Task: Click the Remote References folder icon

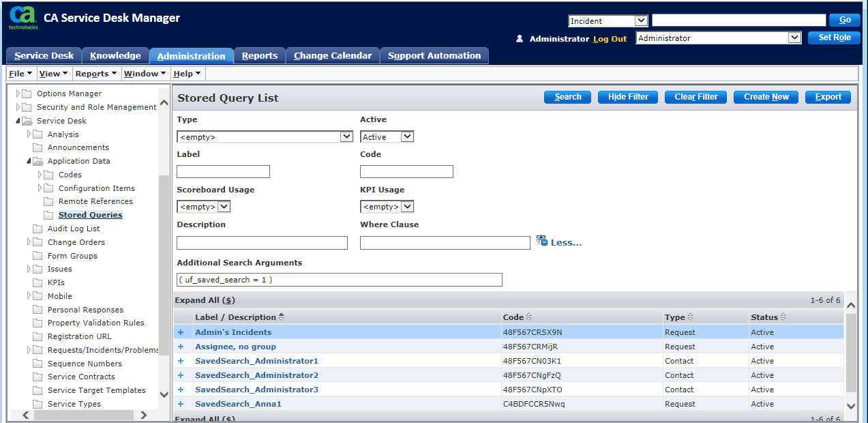Action: pyautogui.click(x=48, y=201)
